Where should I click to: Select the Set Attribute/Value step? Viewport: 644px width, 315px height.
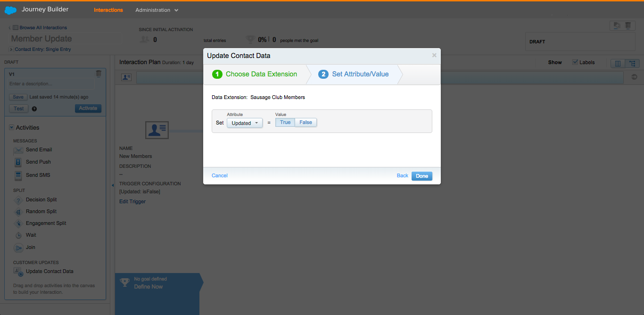click(x=354, y=74)
